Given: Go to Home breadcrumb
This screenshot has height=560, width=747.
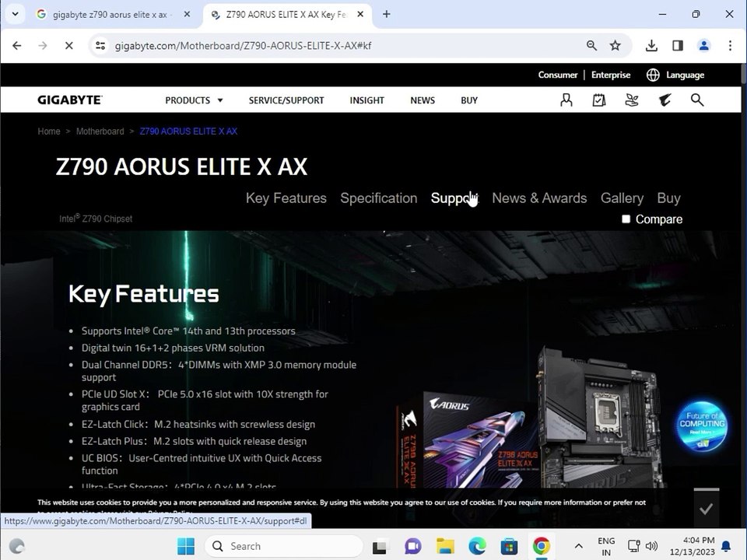Looking at the screenshot, I should click(49, 131).
